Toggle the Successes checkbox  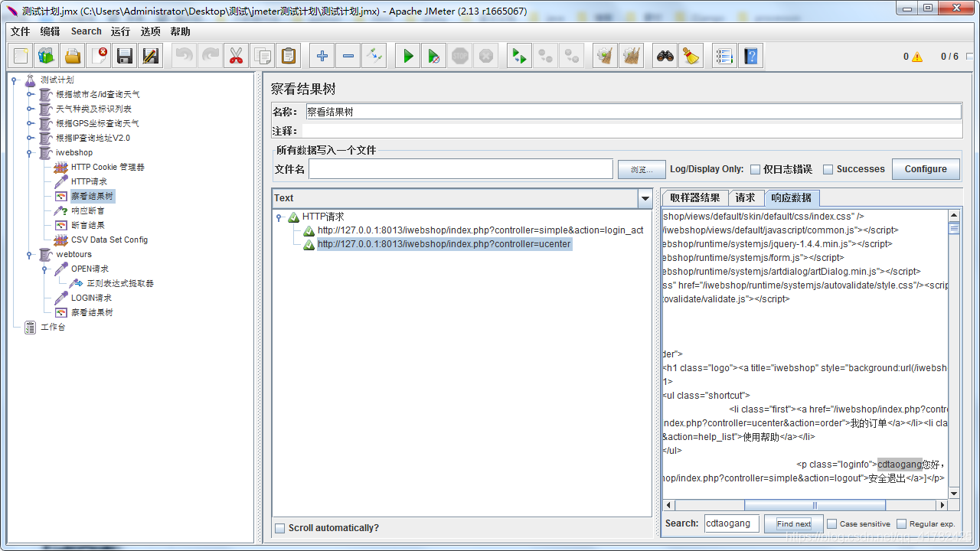[x=828, y=169]
